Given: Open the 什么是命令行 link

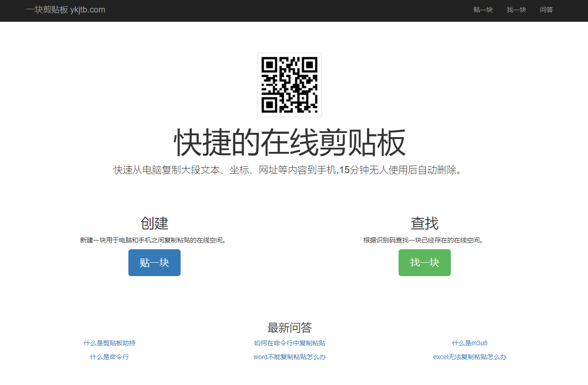Looking at the screenshot, I should [109, 357].
